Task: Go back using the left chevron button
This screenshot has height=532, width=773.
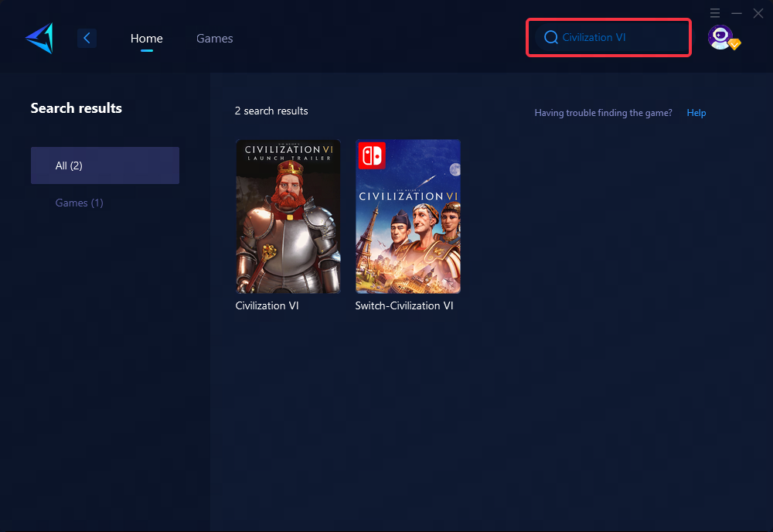Action: click(87, 38)
